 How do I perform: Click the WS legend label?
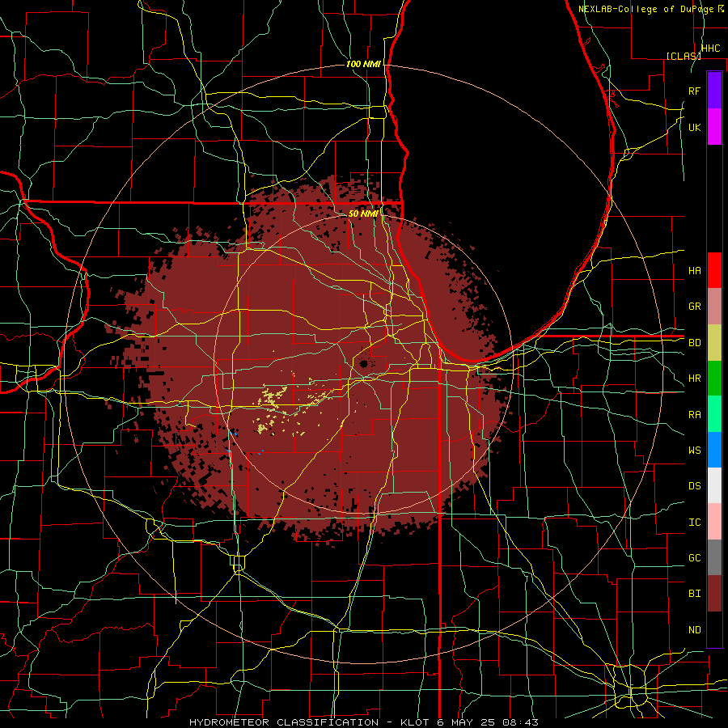coord(694,451)
